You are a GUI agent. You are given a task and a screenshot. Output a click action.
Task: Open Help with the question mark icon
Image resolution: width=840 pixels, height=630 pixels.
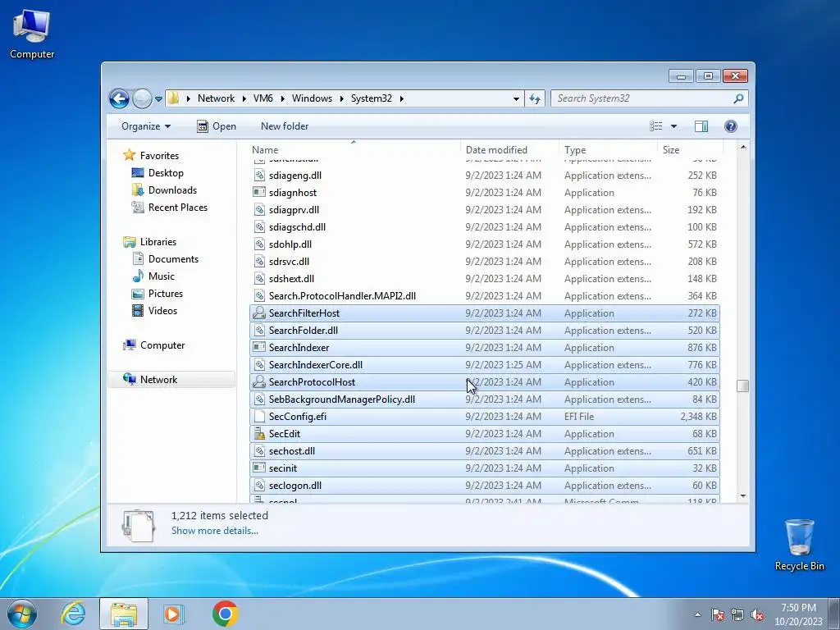(x=731, y=126)
